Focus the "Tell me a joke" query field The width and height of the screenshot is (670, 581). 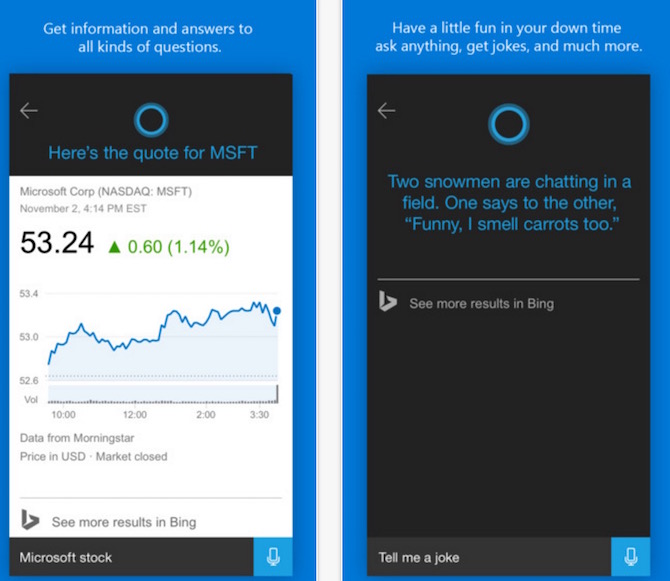490,557
